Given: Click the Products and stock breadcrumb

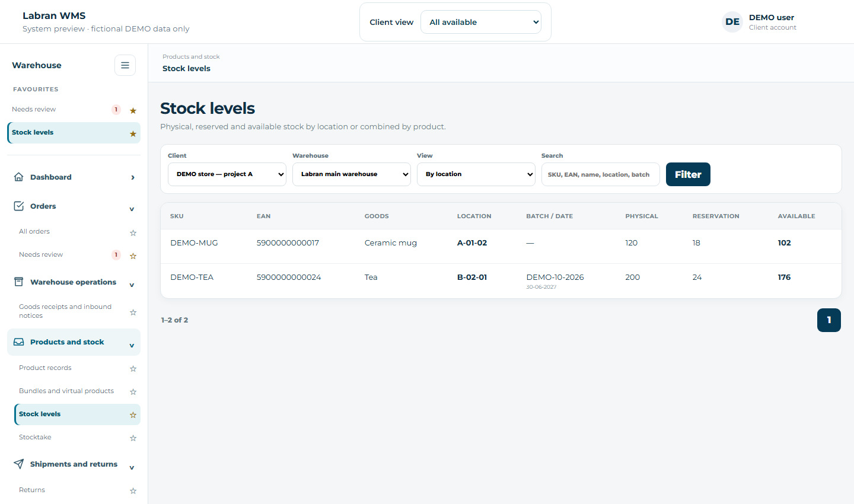Looking at the screenshot, I should [x=191, y=57].
